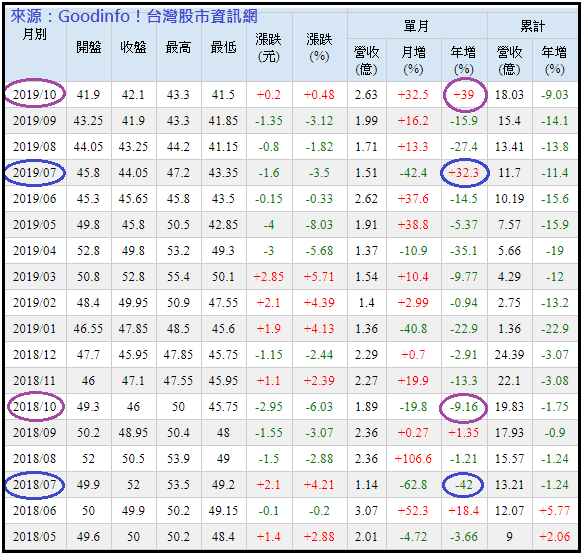Select the 2018/10 month cell

pyautogui.click(x=35, y=407)
